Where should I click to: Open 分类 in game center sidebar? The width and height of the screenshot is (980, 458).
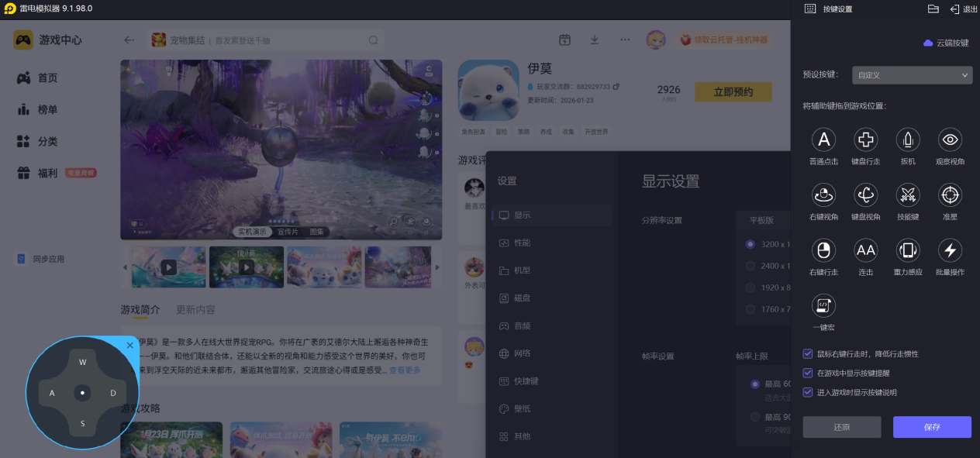click(37, 141)
